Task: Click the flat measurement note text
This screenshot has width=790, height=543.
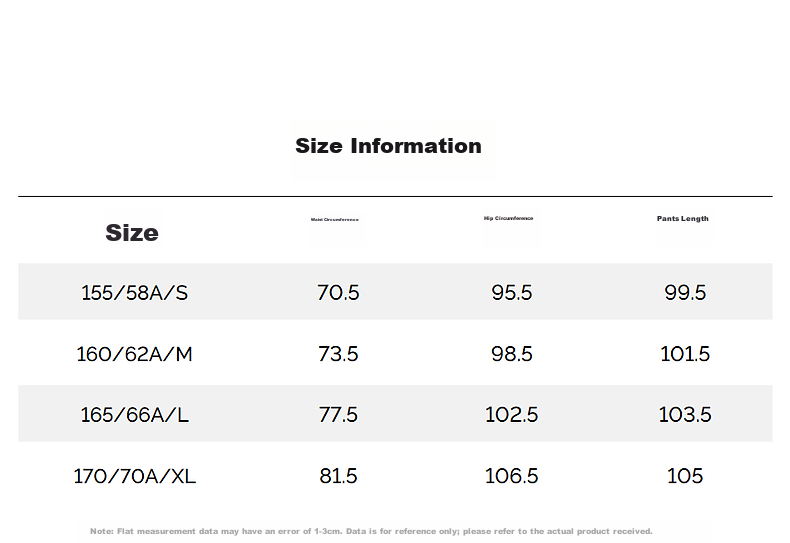Action: click(371, 531)
